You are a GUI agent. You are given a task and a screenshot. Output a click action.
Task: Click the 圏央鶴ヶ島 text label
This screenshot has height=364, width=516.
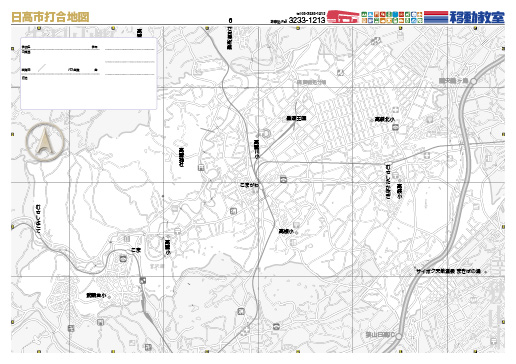(x=454, y=81)
